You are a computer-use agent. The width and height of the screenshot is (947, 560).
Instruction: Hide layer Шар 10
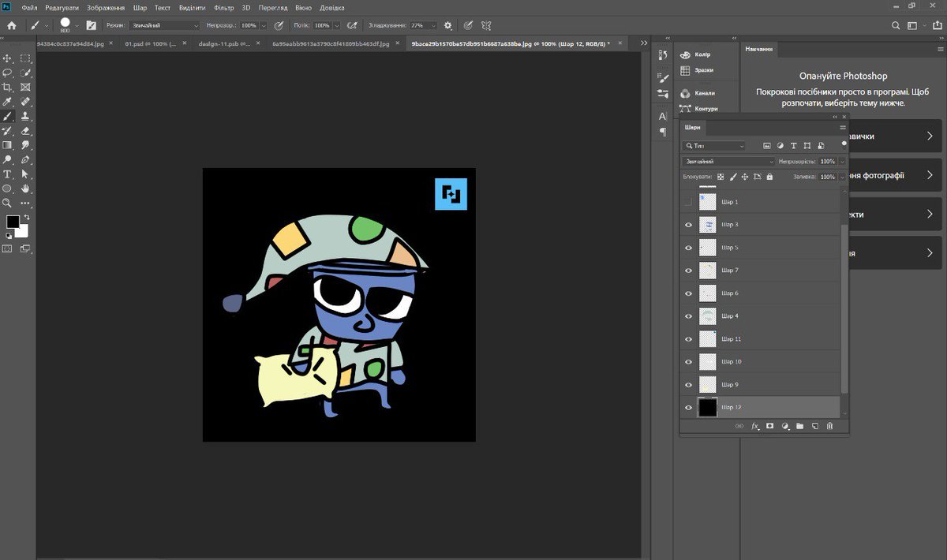688,362
